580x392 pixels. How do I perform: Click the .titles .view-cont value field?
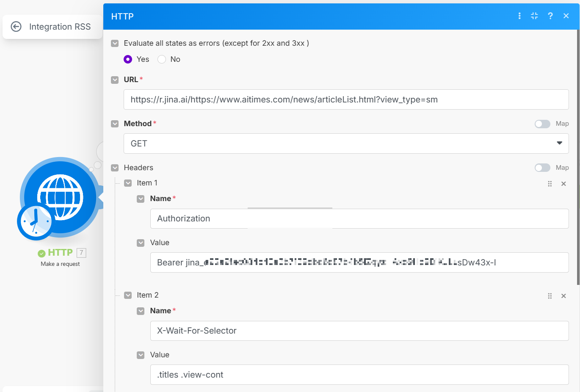(x=359, y=375)
